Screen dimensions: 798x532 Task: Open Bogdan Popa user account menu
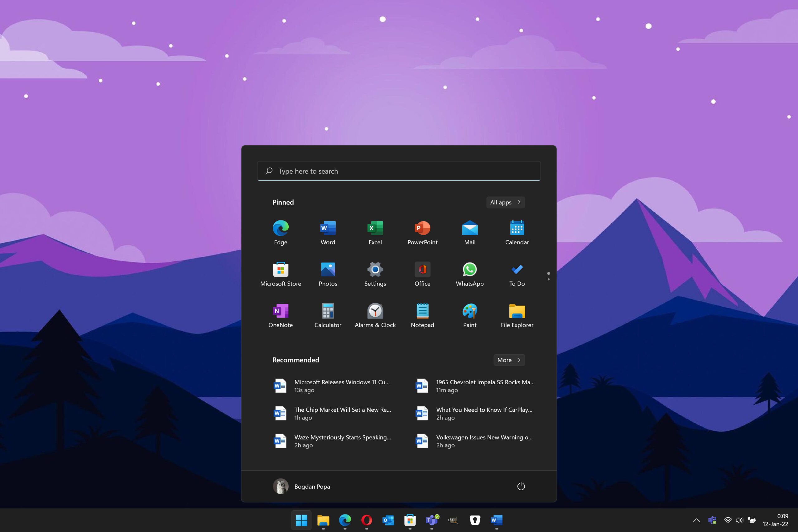[x=302, y=486]
